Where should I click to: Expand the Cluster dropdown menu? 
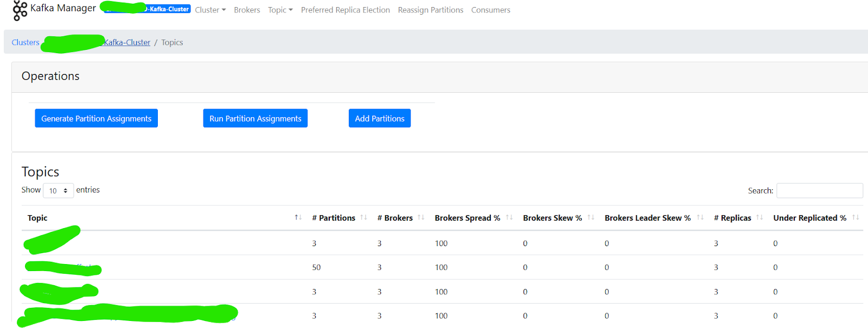210,10
